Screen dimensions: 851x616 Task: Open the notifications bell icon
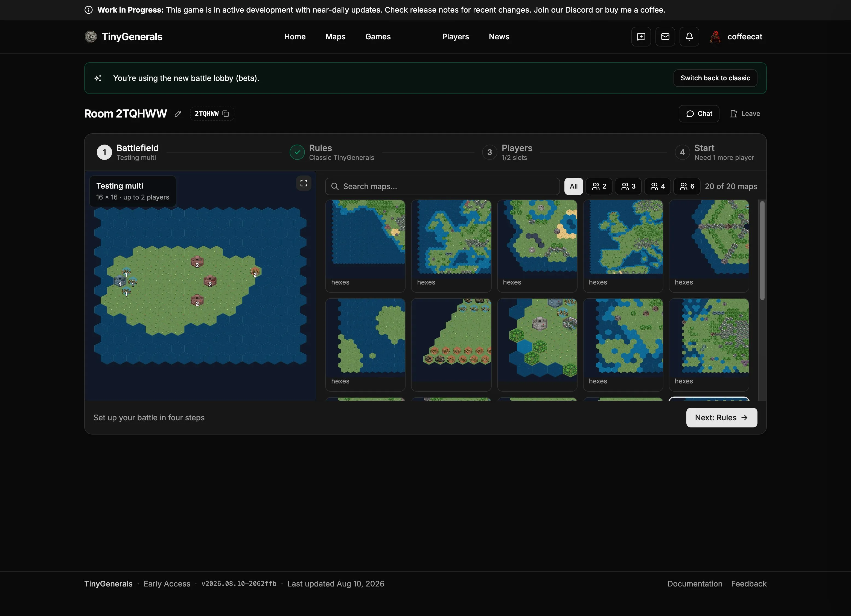click(x=689, y=36)
